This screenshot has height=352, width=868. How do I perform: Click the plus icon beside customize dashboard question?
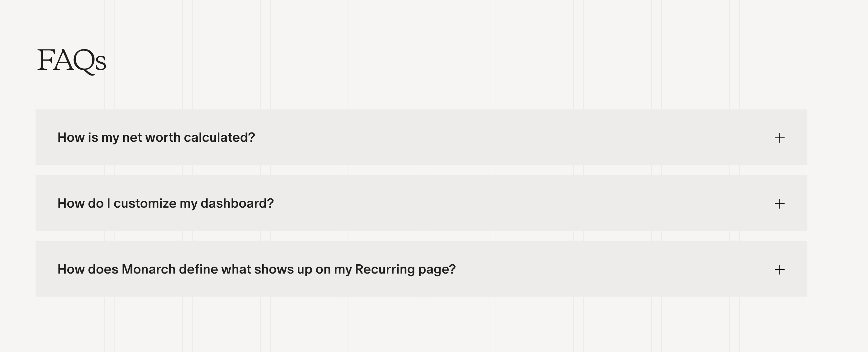tap(779, 204)
